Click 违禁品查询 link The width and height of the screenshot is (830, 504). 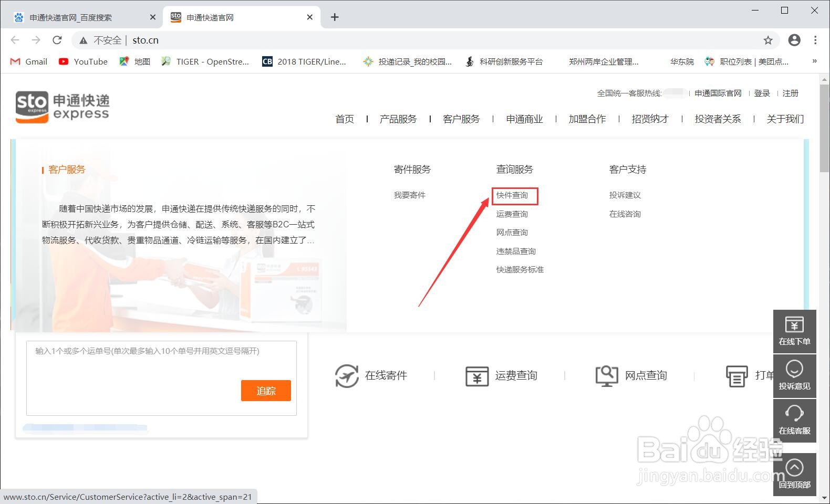pyautogui.click(x=516, y=251)
